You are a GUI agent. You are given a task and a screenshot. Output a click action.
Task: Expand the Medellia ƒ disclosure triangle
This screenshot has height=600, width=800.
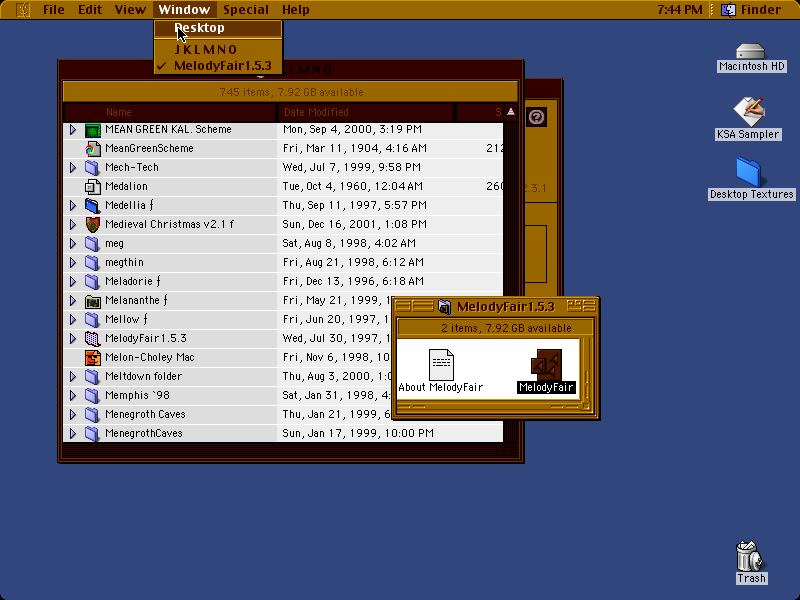point(73,206)
